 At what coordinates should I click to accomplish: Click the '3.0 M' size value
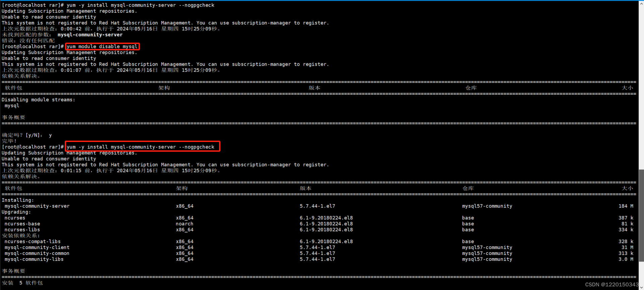point(626,259)
